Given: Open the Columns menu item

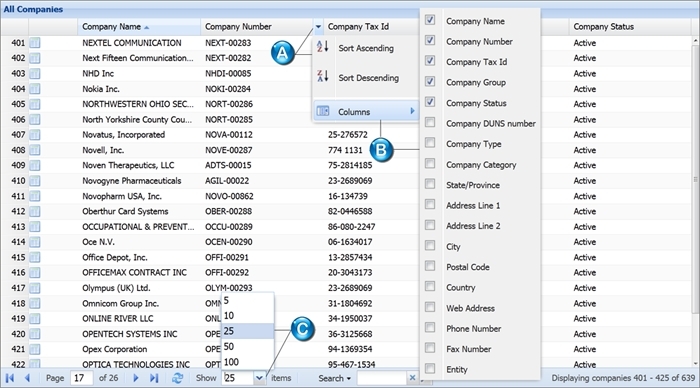Looking at the screenshot, I should point(366,111).
